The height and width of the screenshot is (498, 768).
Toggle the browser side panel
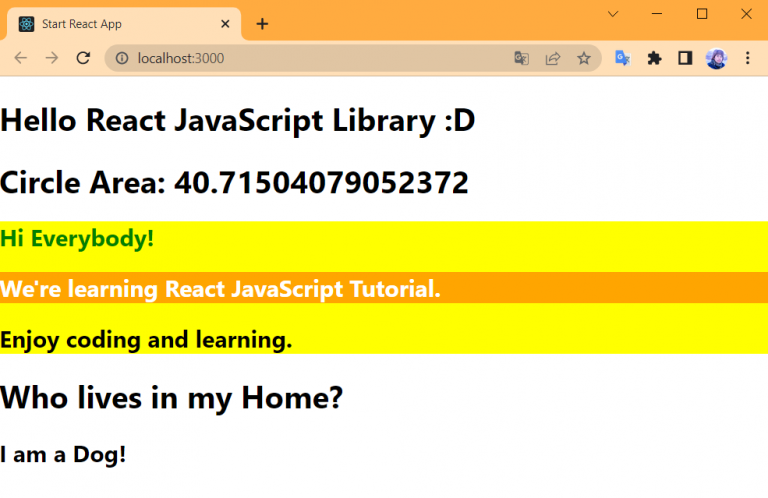point(685,58)
